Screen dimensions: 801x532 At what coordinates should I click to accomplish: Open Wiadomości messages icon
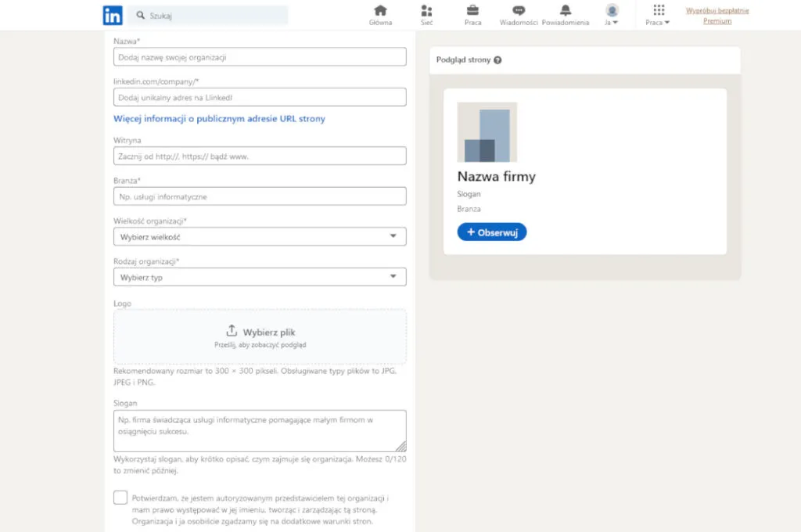coord(519,11)
